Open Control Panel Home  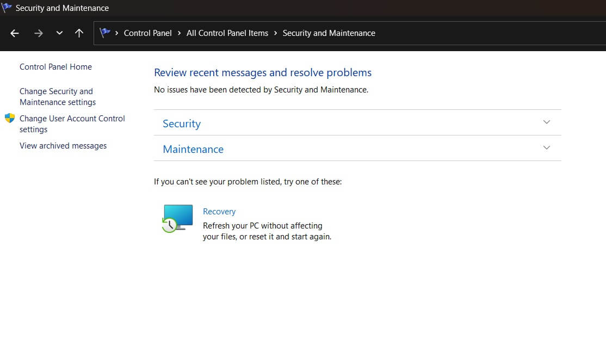pyautogui.click(x=55, y=66)
